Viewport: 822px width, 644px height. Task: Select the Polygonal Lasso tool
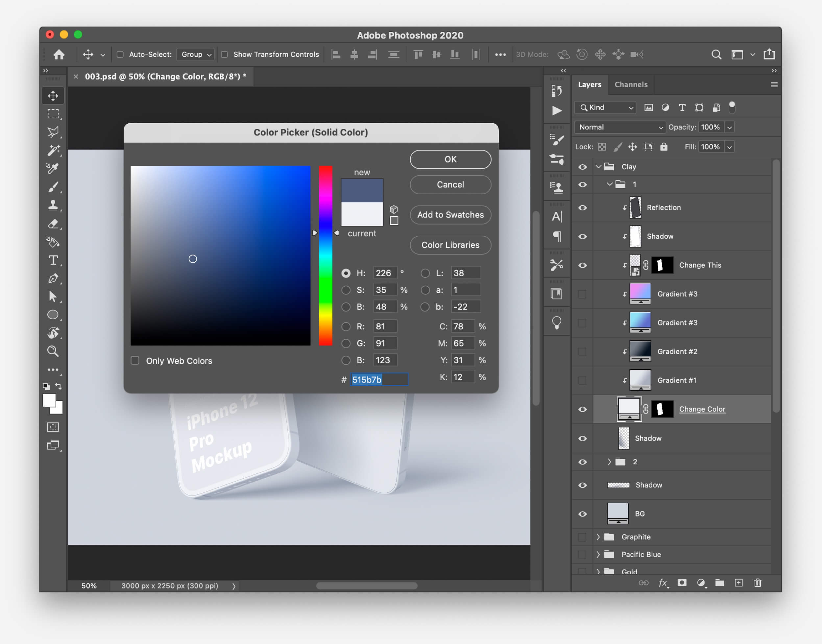coord(53,132)
